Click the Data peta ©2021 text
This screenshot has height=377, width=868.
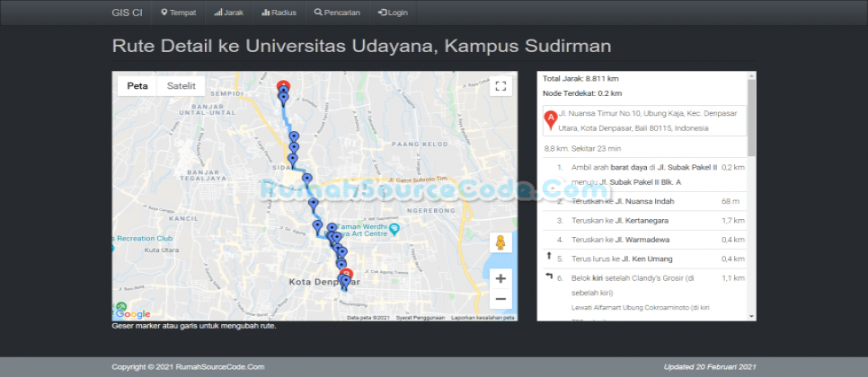pos(368,318)
